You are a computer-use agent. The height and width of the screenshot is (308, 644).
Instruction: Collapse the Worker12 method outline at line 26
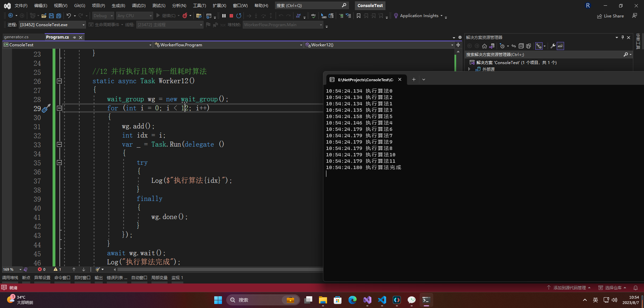coord(59,81)
